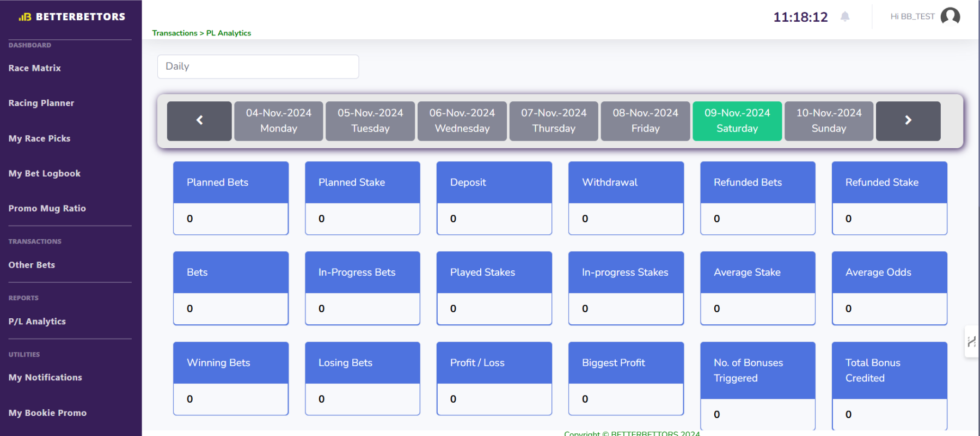Open My Notifications in sidebar
This screenshot has width=980, height=436.
[45, 377]
